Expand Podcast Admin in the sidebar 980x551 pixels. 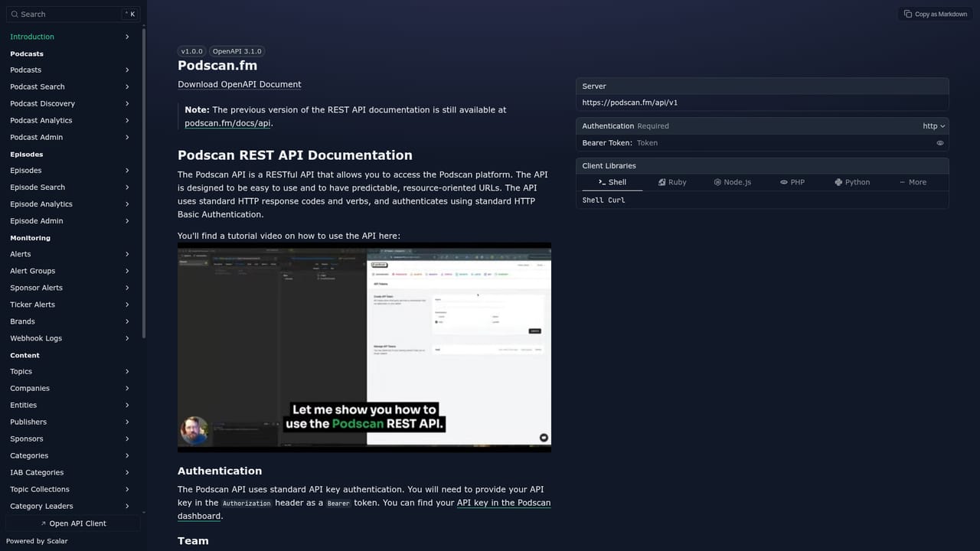tap(127, 138)
